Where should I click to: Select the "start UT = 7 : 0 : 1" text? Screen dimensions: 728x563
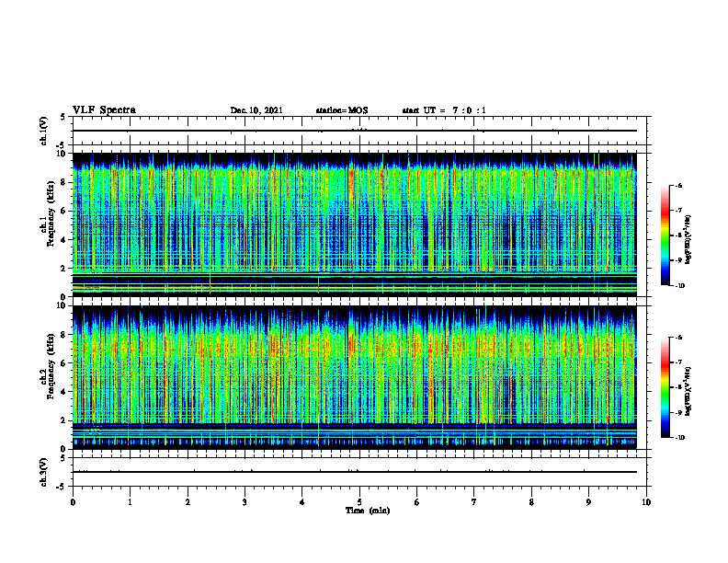444,110
